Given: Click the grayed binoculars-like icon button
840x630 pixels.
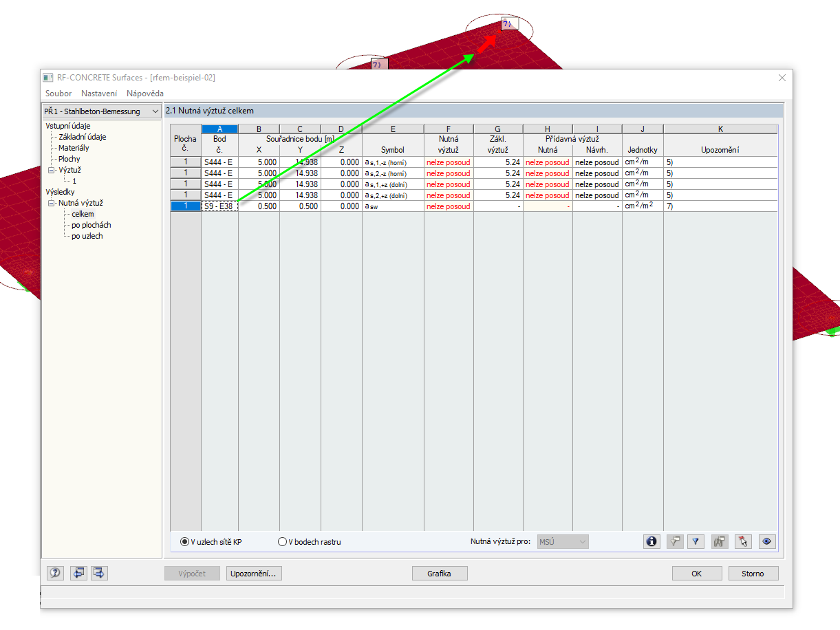Looking at the screenshot, I should pos(720,541).
